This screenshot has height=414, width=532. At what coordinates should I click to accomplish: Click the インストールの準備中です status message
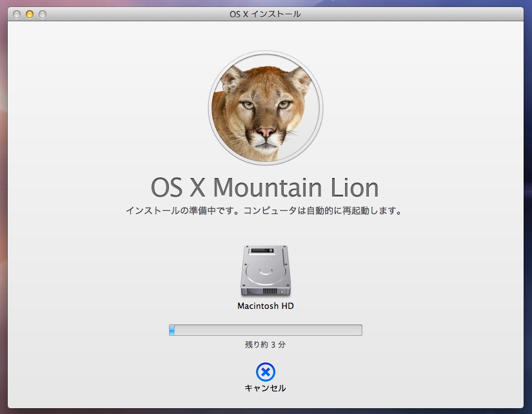(x=264, y=211)
